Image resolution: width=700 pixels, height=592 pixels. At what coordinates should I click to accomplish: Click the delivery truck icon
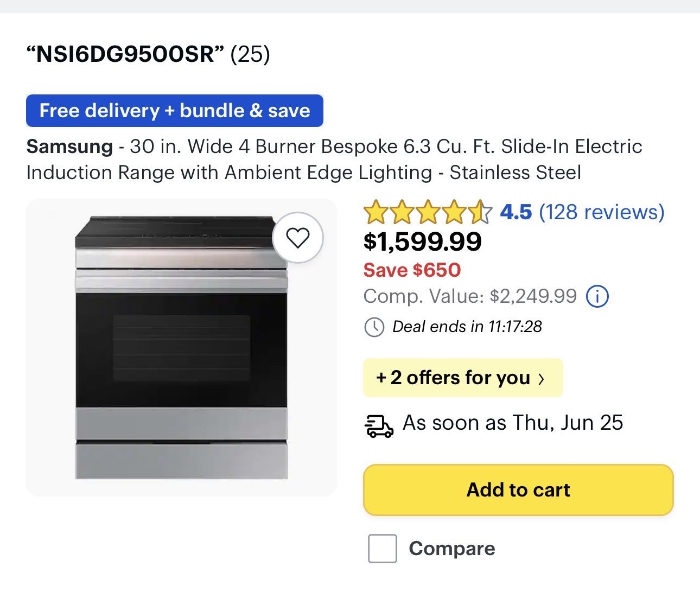click(x=378, y=425)
